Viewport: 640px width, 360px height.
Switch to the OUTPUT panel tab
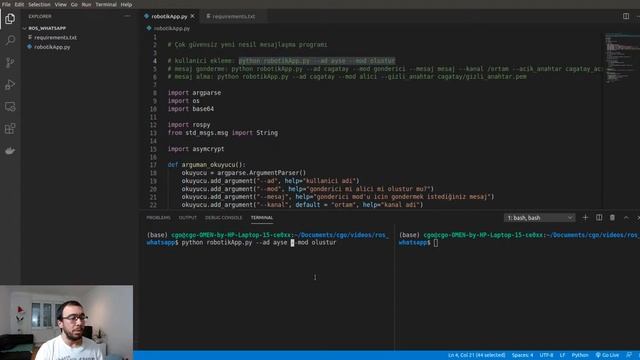coord(187,218)
